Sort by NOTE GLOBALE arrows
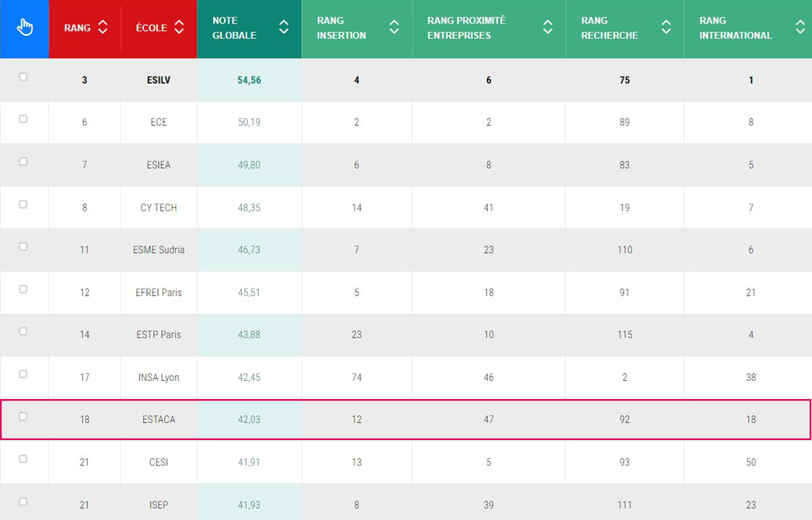 284,28
